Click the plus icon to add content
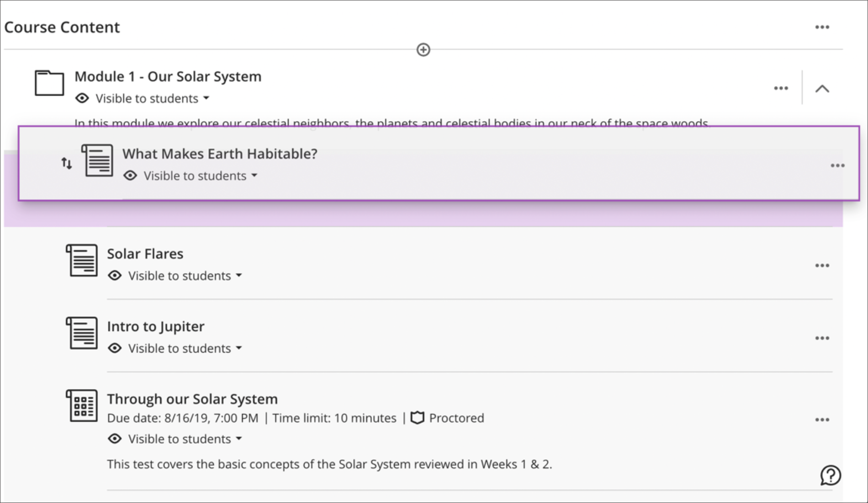Viewport: 868px width, 503px height. (423, 49)
